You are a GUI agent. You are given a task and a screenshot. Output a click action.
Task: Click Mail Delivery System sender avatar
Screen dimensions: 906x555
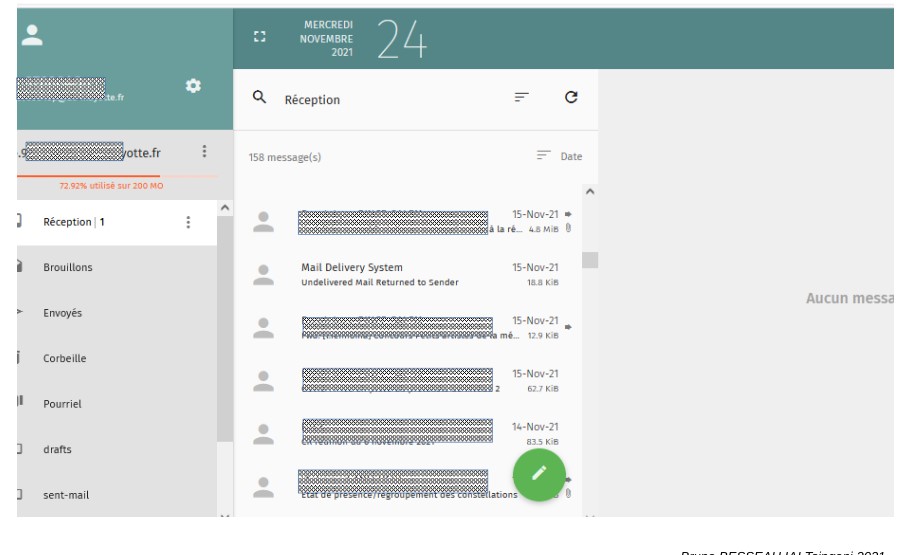point(263,275)
